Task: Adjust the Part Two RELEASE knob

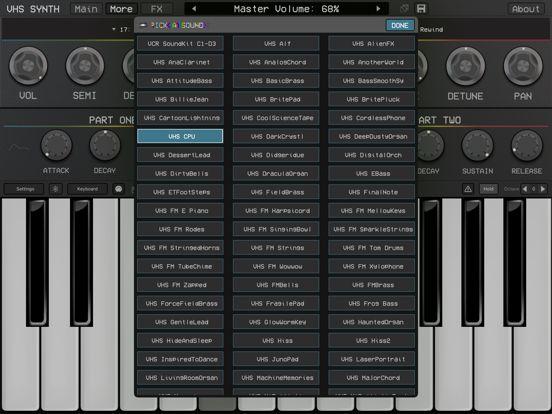Action: pos(527,145)
